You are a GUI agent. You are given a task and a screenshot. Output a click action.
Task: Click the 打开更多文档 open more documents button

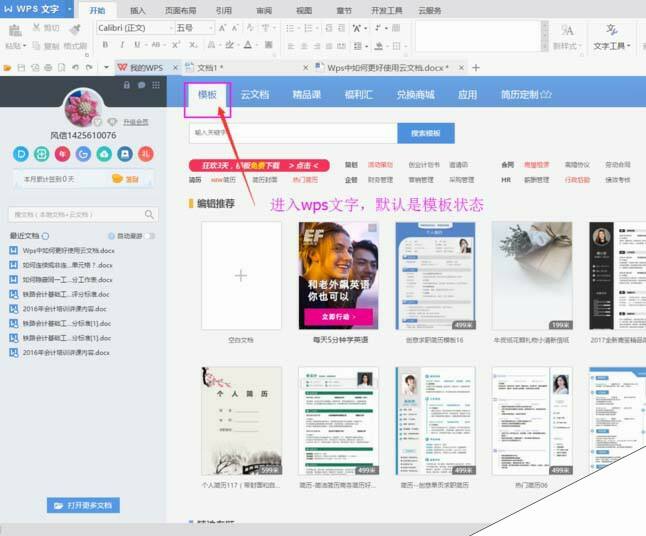83,505
